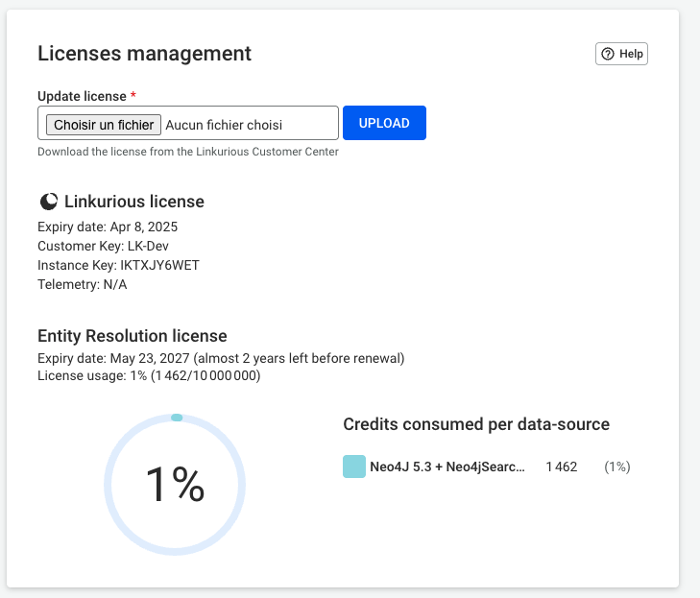Click the 1 462 credits value
Screen dimensions: 700x598
pos(562,466)
